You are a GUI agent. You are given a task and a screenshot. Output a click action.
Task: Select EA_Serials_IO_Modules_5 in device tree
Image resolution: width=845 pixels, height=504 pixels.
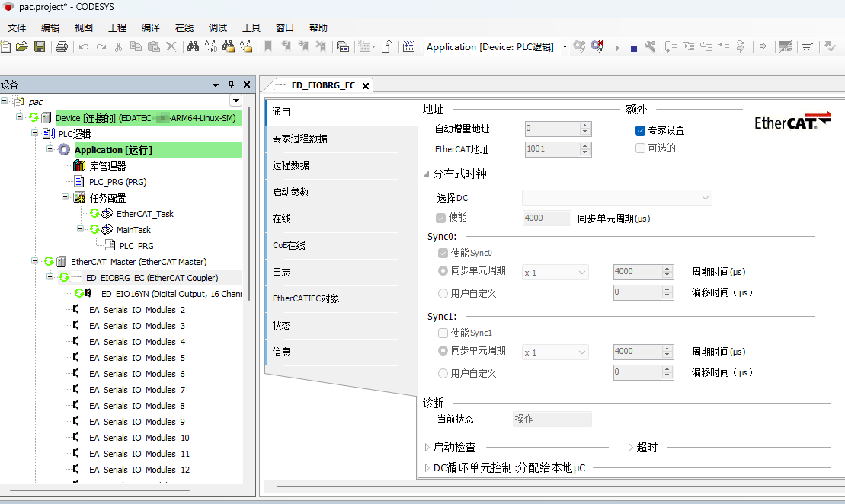point(137,358)
